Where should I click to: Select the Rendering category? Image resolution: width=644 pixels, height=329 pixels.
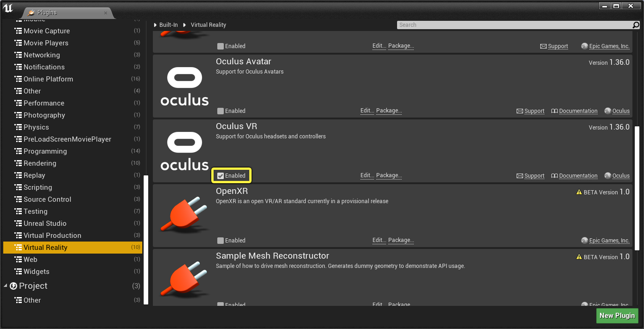tap(73, 163)
